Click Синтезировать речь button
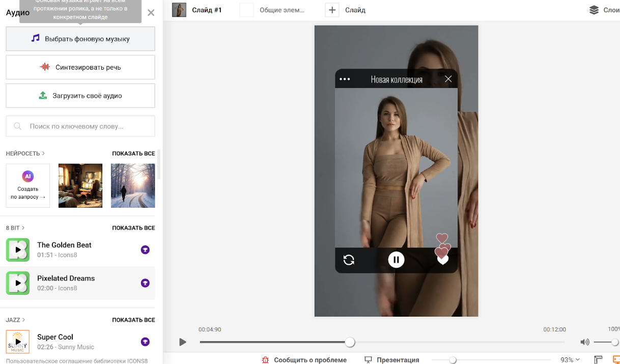Viewport: 620px width, 364px height. [x=80, y=67]
